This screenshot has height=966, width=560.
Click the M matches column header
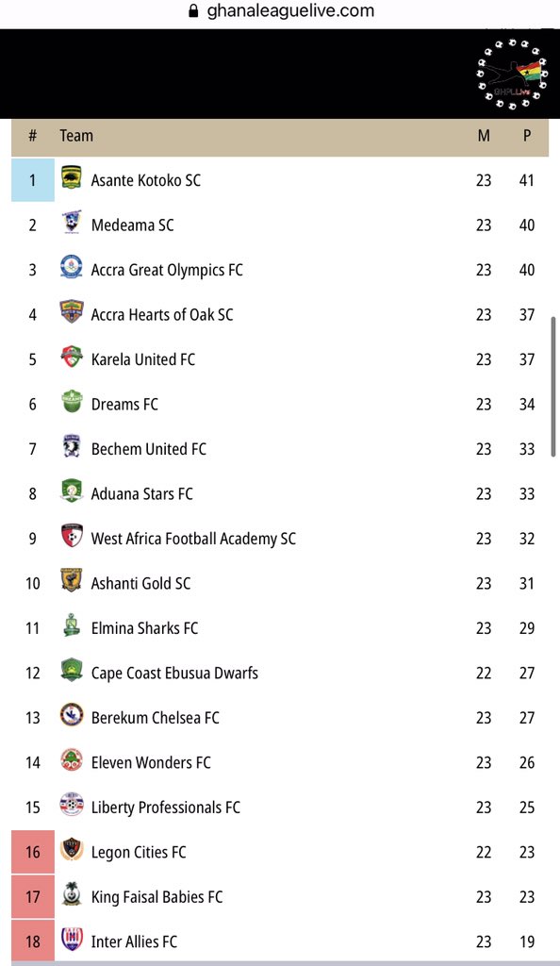(x=484, y=136)
